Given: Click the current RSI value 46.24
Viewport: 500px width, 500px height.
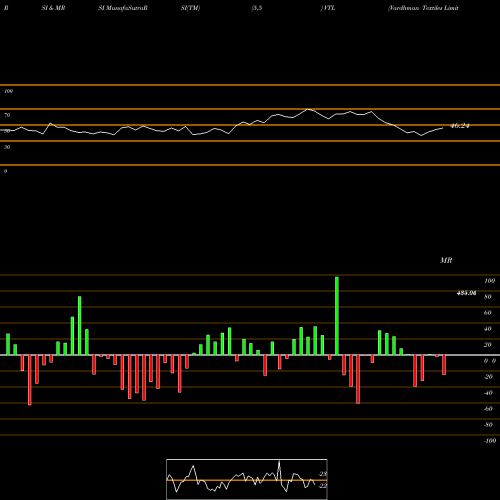Looking at the screenshot, I should [460, 126].
